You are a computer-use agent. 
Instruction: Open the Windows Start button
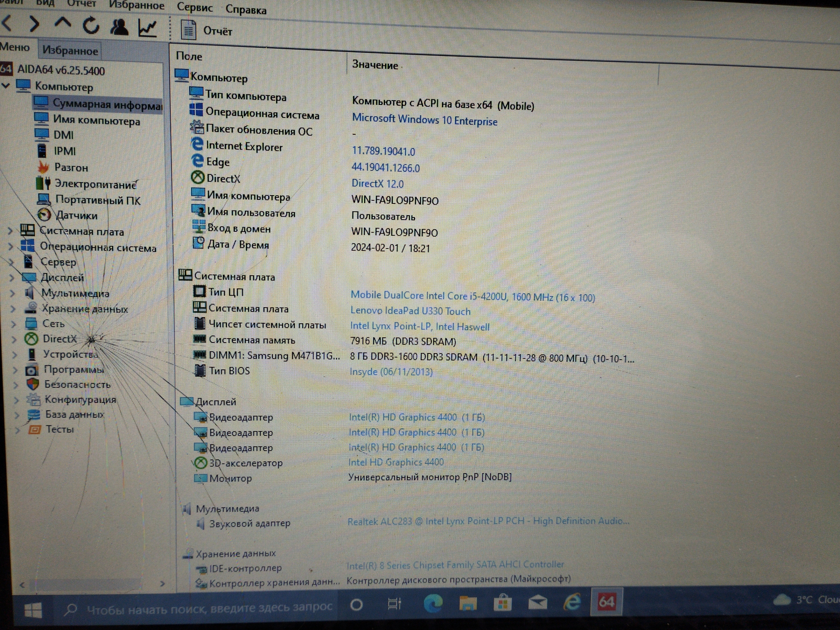[x=33, y=610]
